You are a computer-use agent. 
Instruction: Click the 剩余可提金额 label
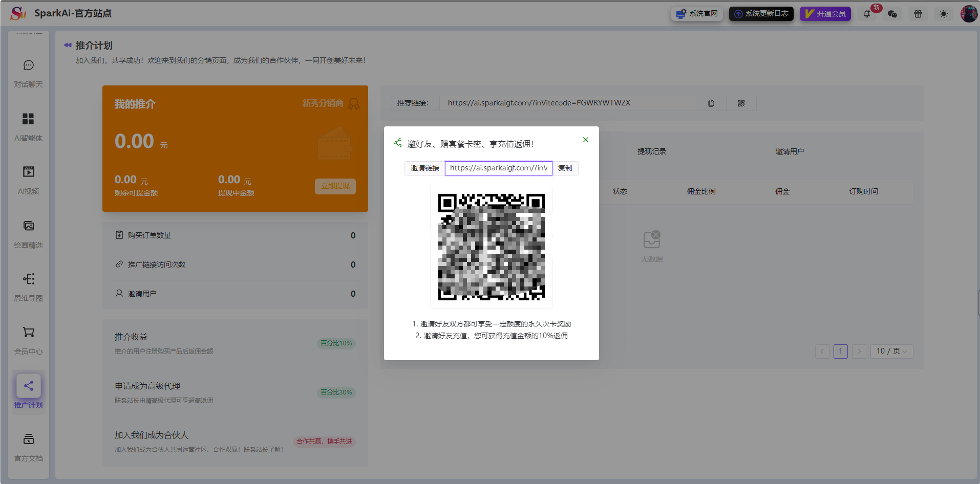click(x=136, y=193)
